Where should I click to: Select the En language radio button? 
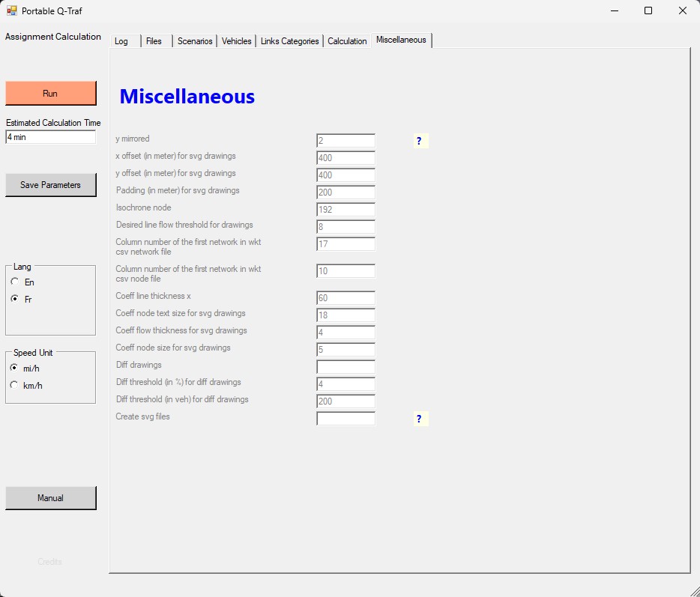pyautogui.click(x=15, y=282)
